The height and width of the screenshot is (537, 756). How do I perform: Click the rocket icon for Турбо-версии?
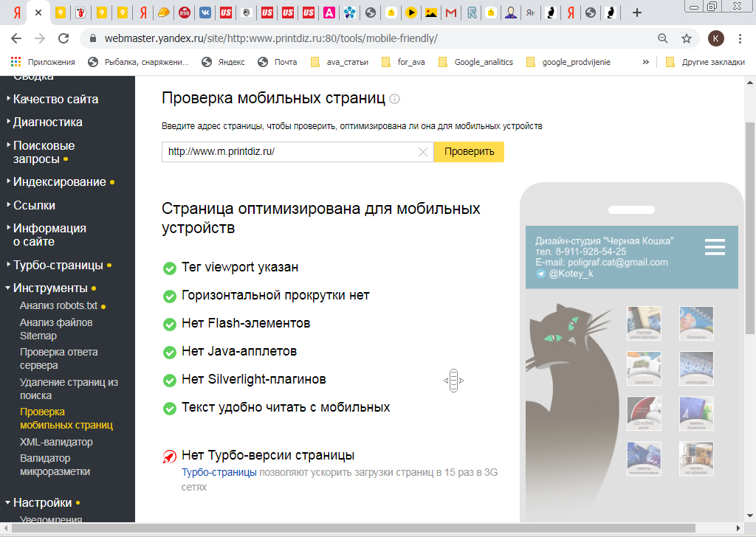tap(169, 456)
